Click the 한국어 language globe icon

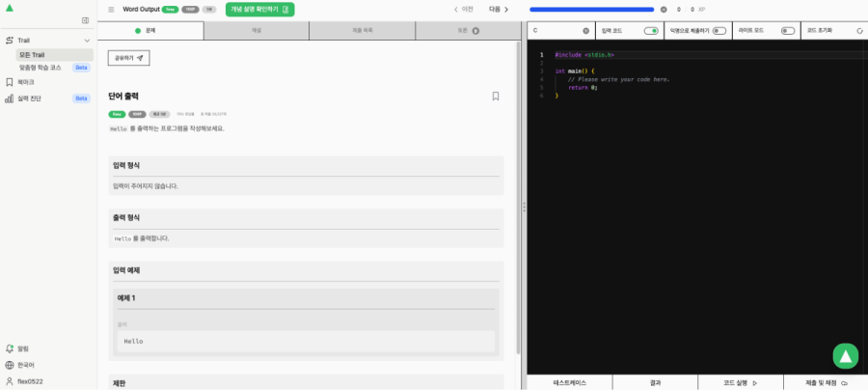10,365
